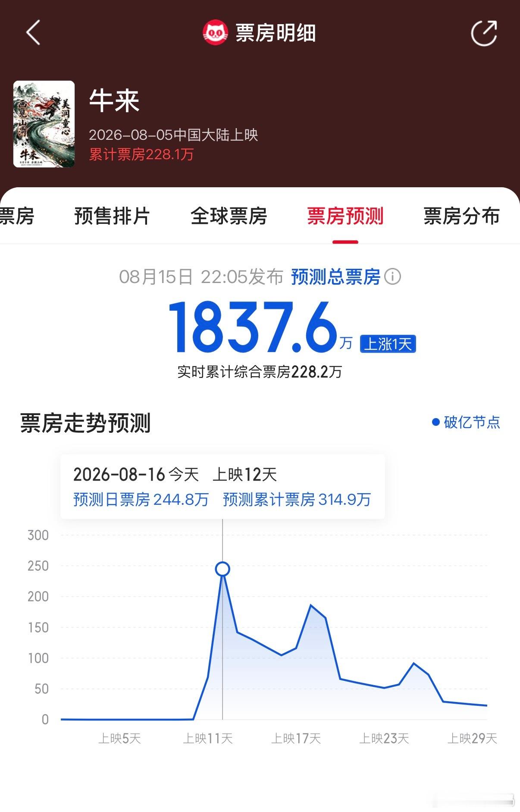Tap the 预测总票房 link

[x=335, y=277]
